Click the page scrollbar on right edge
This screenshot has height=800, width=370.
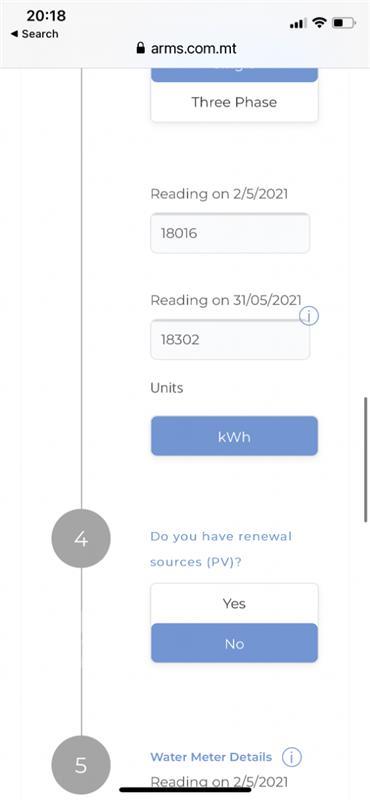pos(365,459)
